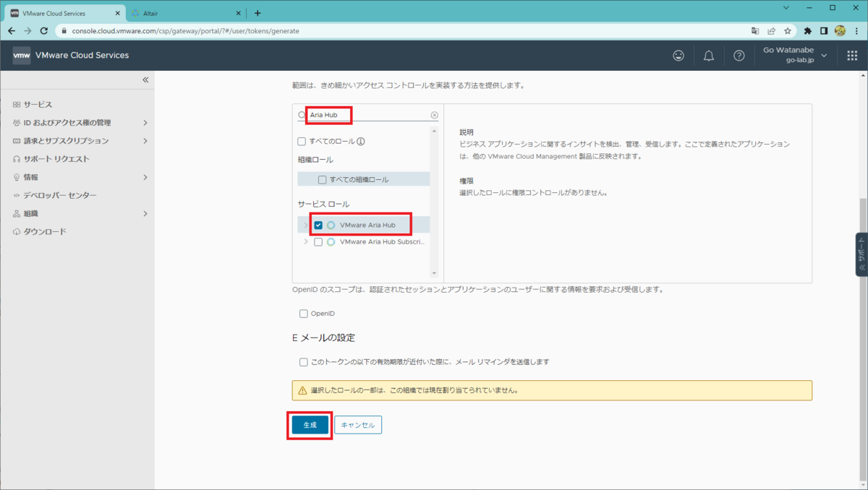Check the すべての組織ロール checkbox
Image resolution: width=868 pixels, height=490 pixels.
pos(323,179)
